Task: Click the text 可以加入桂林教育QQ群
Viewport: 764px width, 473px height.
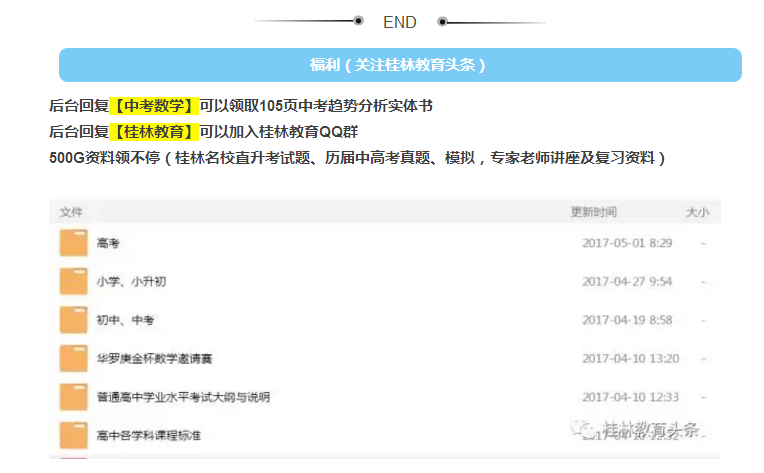Action: pos(279,132)
